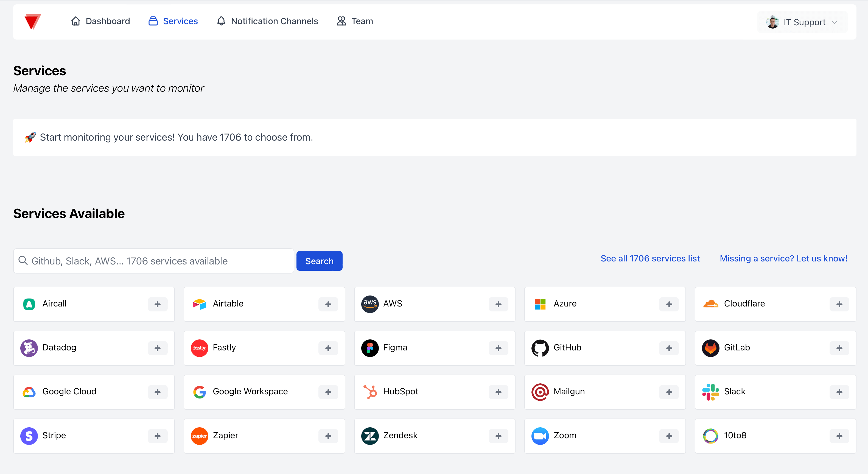Click the 10to8 ring logo icon
This screenshot has height=474, width=868.
pos(711,436)
